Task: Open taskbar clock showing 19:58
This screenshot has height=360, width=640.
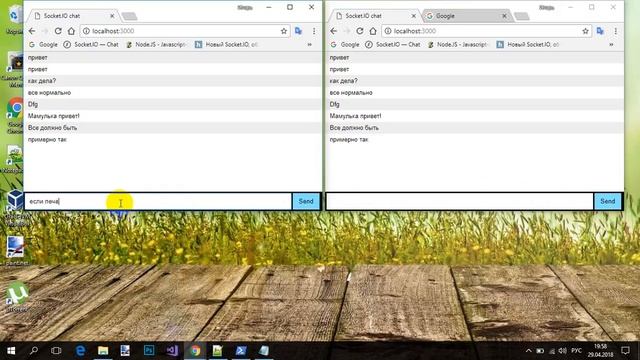Action: tap(600, 351)
